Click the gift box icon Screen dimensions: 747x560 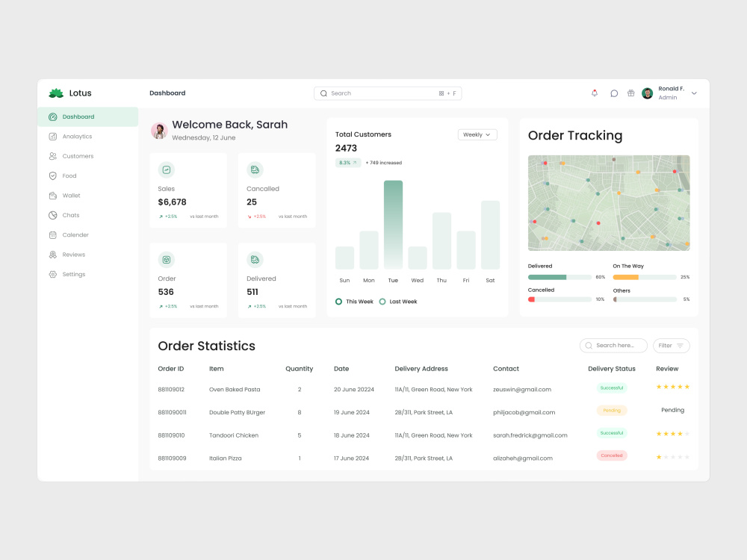pyautogui.click(x=630, y=93)
